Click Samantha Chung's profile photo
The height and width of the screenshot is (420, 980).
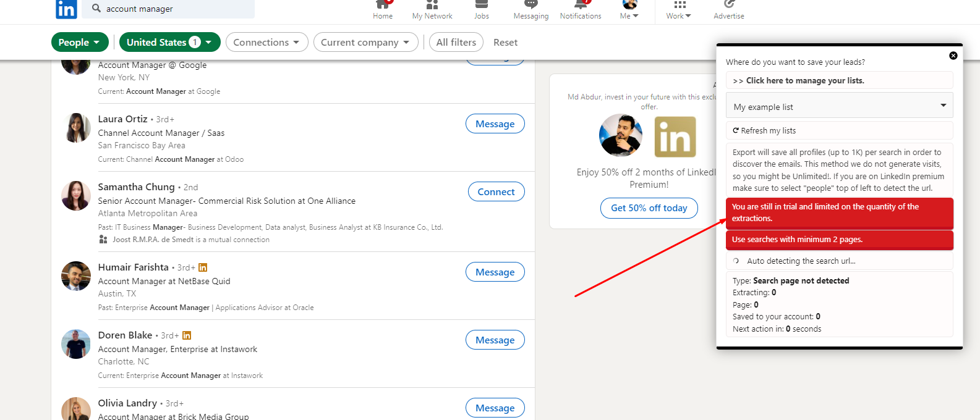point(76,196)
